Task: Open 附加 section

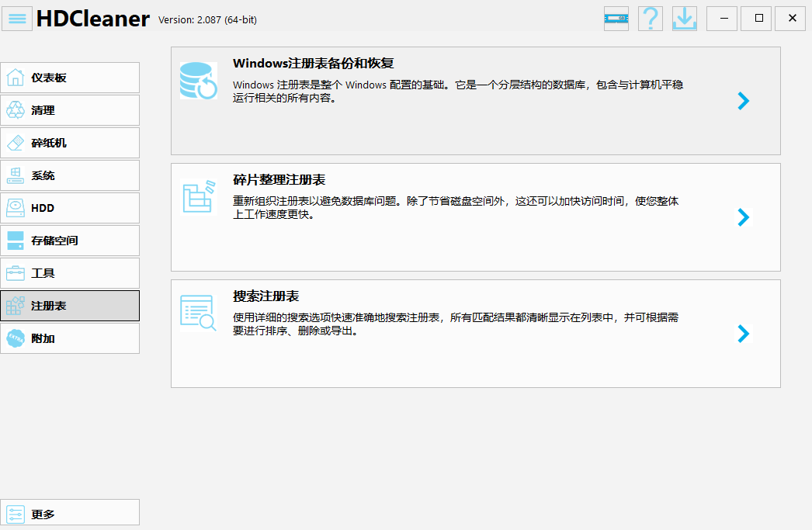Action: point(70,338)
